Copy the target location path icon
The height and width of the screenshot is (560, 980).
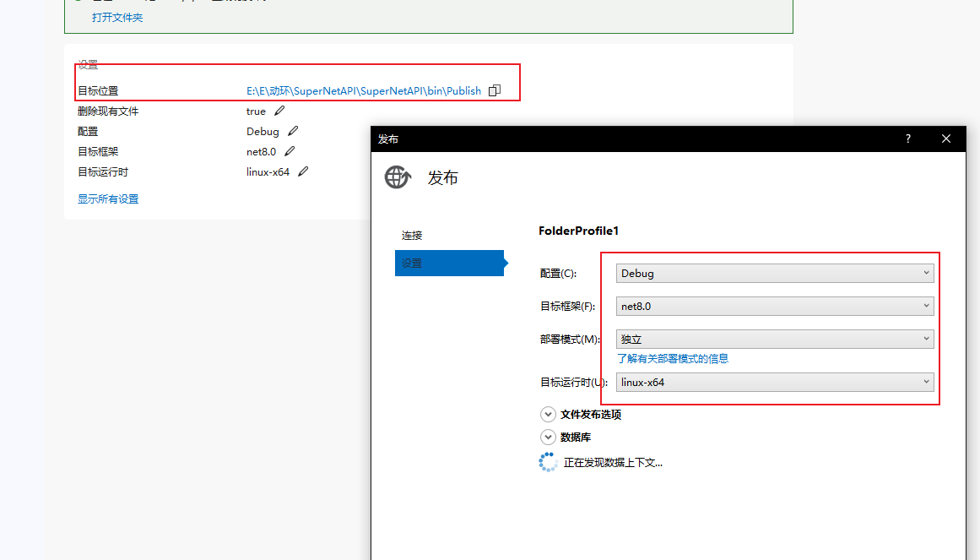(495, 90)
